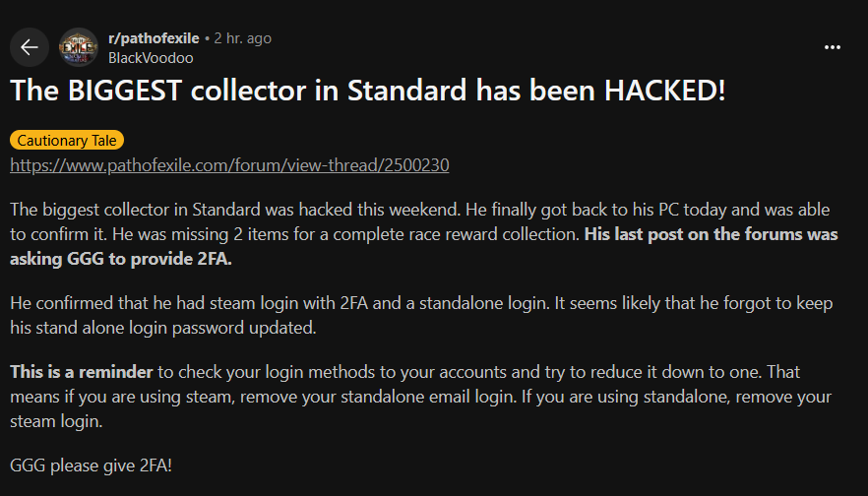
Task: Click the word 'BIGGEST' in the title
Action: [x=125, y=91]
